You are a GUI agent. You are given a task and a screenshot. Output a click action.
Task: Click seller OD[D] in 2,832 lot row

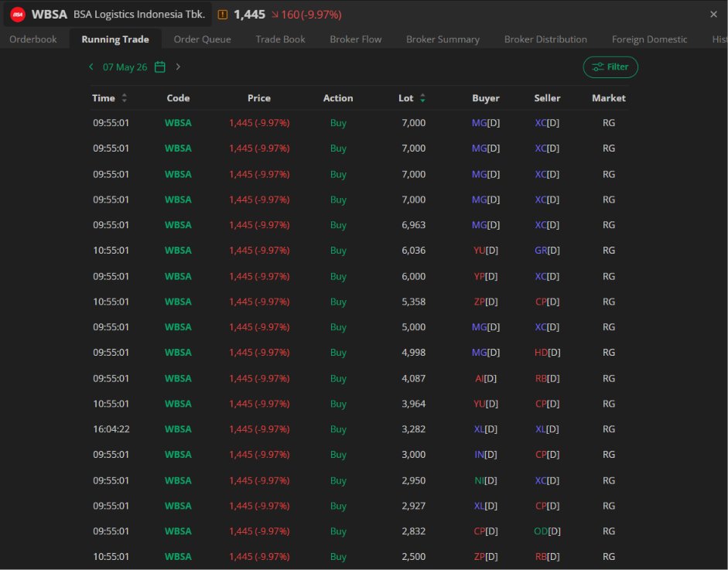(x=548, y=531)
